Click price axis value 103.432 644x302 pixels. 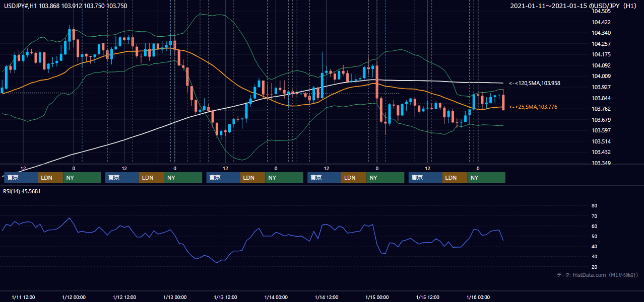tap(601, 153)
